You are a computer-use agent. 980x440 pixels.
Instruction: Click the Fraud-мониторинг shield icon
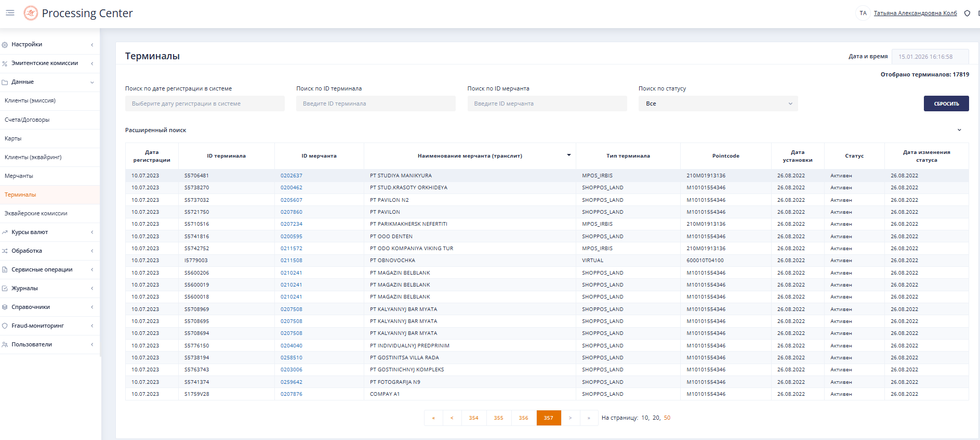click(5, 326)
